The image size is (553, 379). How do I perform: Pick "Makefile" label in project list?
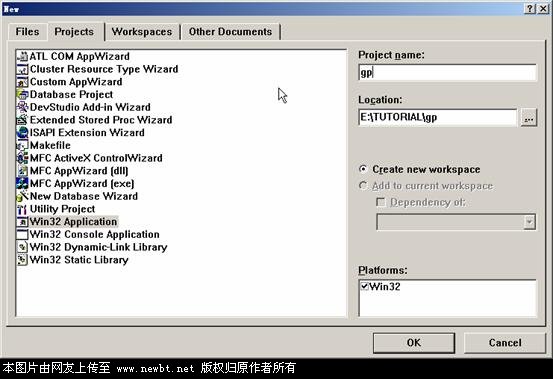50,145
